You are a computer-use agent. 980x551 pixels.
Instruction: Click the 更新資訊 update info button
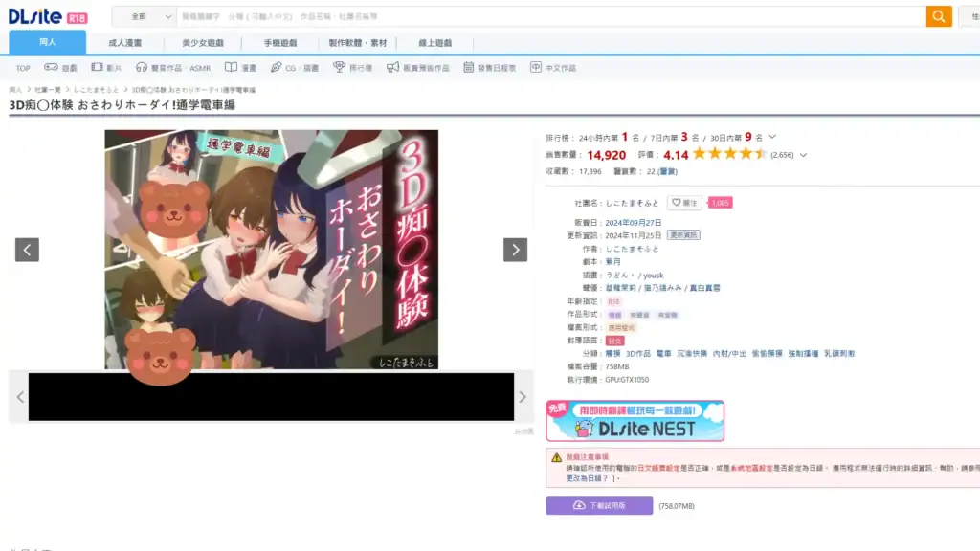pos(683,235)
